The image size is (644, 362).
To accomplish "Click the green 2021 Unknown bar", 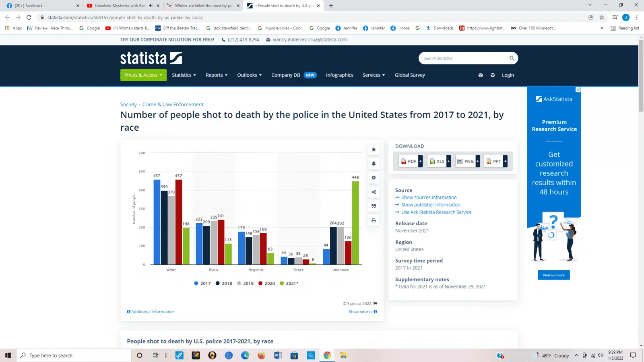I will click(355, 222).
